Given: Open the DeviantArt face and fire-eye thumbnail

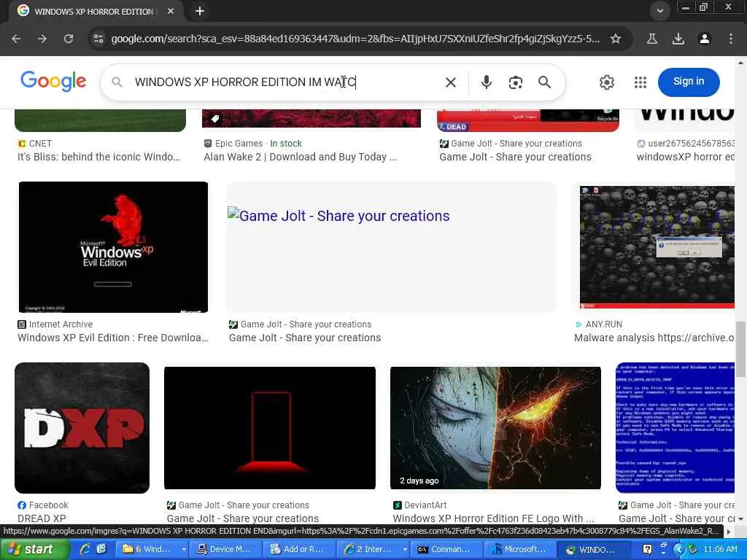Looking at the screenshot, I should tap(495, 427).
